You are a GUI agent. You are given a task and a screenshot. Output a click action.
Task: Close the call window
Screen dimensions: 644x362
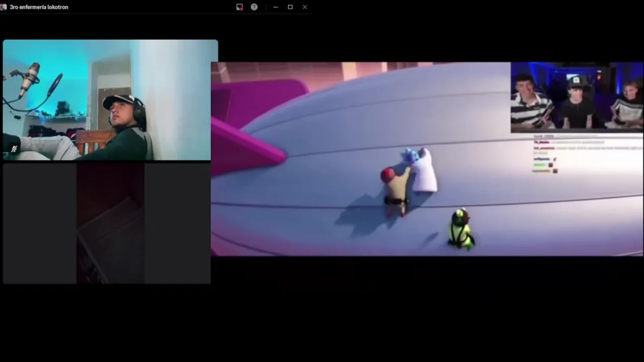click(x=305, y=7)
